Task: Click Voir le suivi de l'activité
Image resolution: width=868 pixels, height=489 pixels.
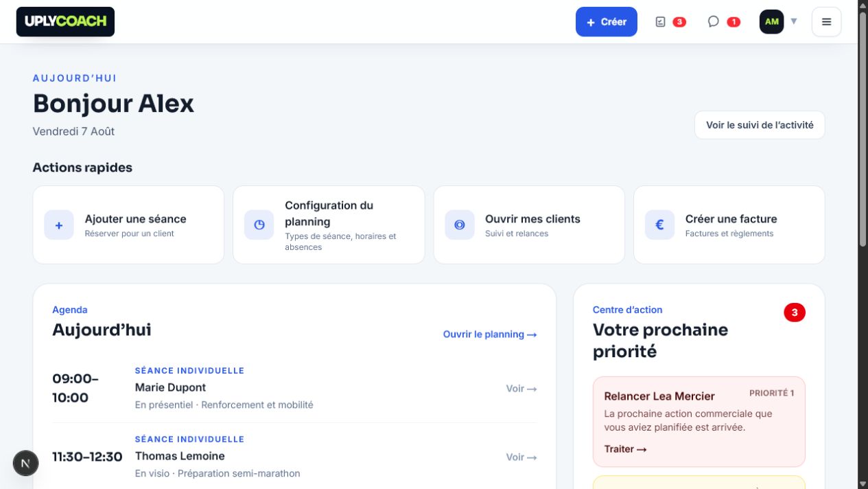Action: [760, 125]
